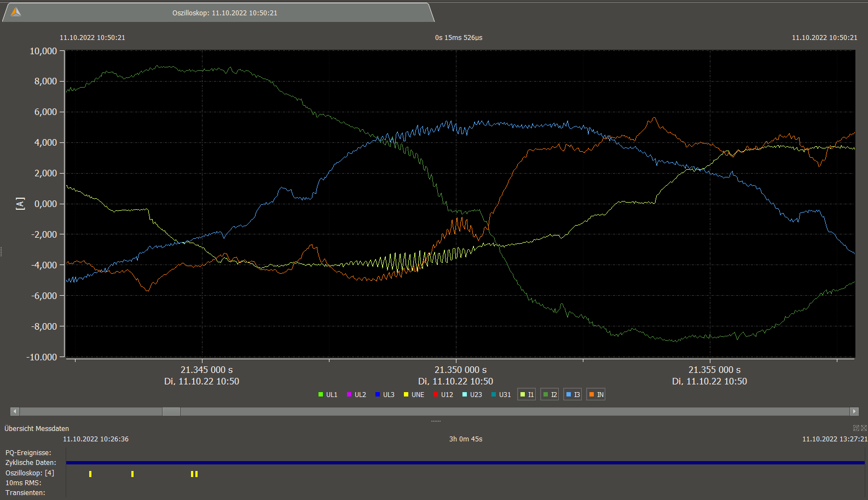Close the Übersicht Messdaten panel
Viewport: 868px width, 500px height.
click(864, 428)
